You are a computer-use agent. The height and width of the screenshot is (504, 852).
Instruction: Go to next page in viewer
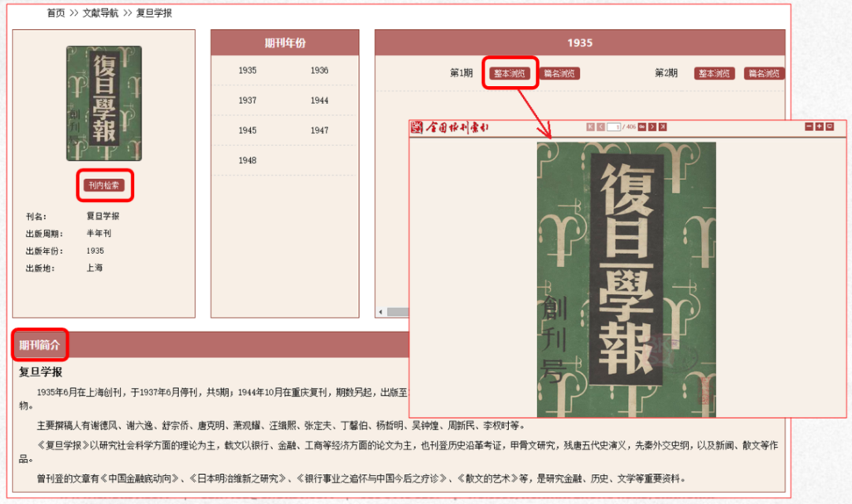click(652, 126)
